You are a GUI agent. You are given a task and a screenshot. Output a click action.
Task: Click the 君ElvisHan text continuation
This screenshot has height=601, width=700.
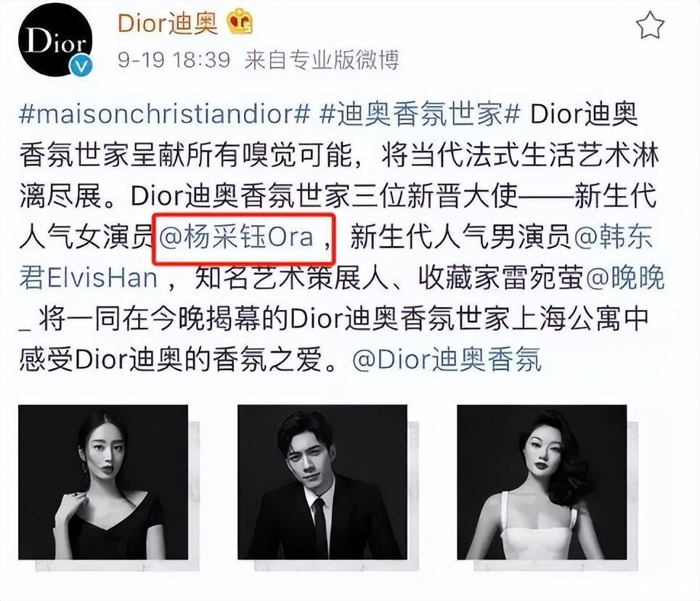click(x=89, y=279)
